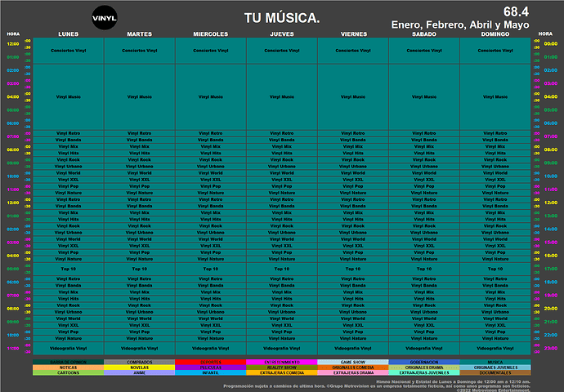
Task: Pick the COMPRADOS gray legend swatch
Action: point(140,362)
